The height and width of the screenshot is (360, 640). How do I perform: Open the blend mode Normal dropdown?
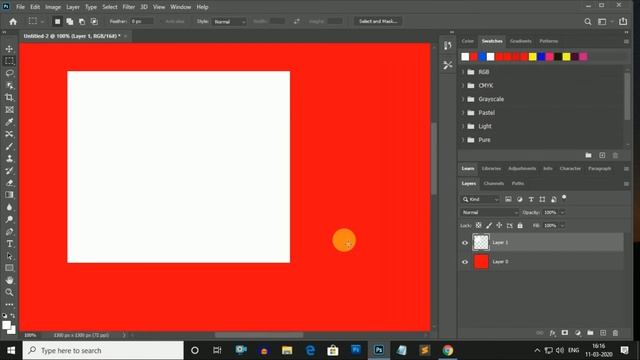click(x=490, y=212)
